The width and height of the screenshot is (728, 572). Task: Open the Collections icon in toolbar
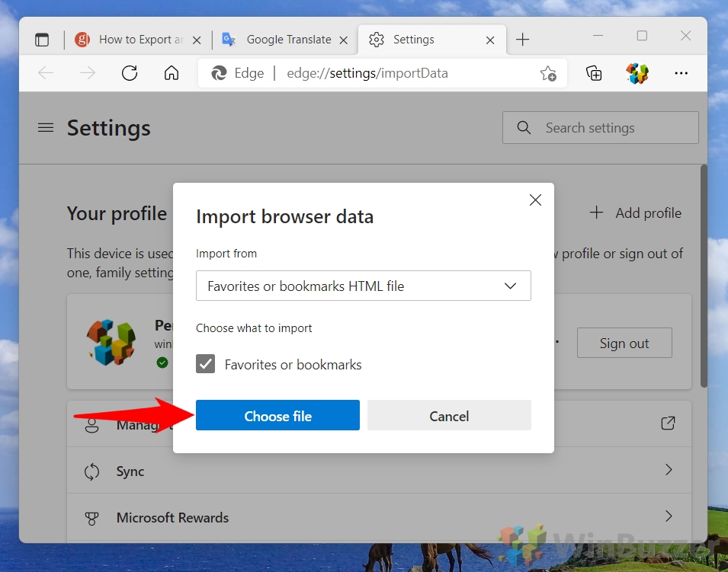pyautogui.click(x=594, y=73)
